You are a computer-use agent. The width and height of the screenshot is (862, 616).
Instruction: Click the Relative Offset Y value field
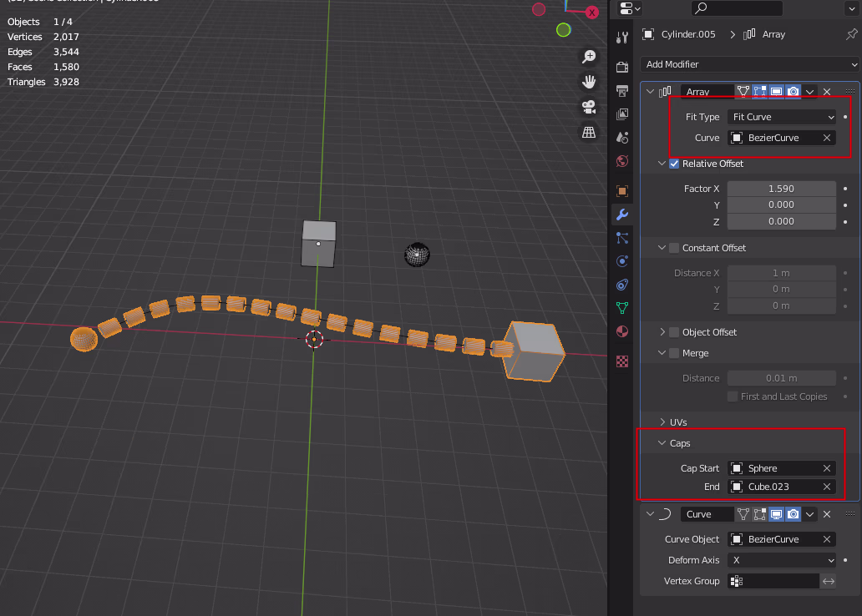coord(782,205)
